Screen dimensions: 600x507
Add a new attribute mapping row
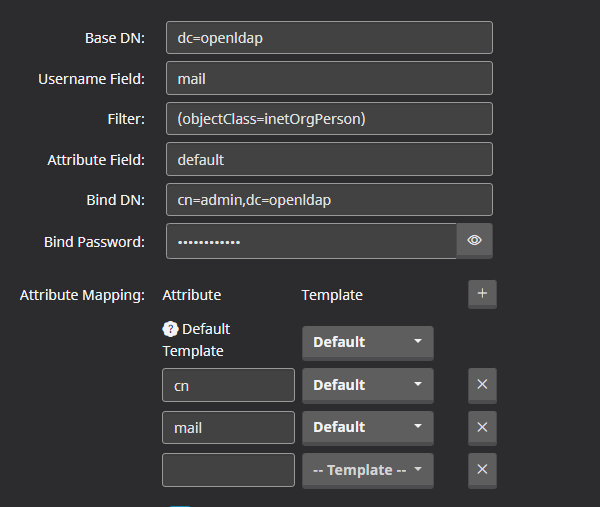[482, 294]
